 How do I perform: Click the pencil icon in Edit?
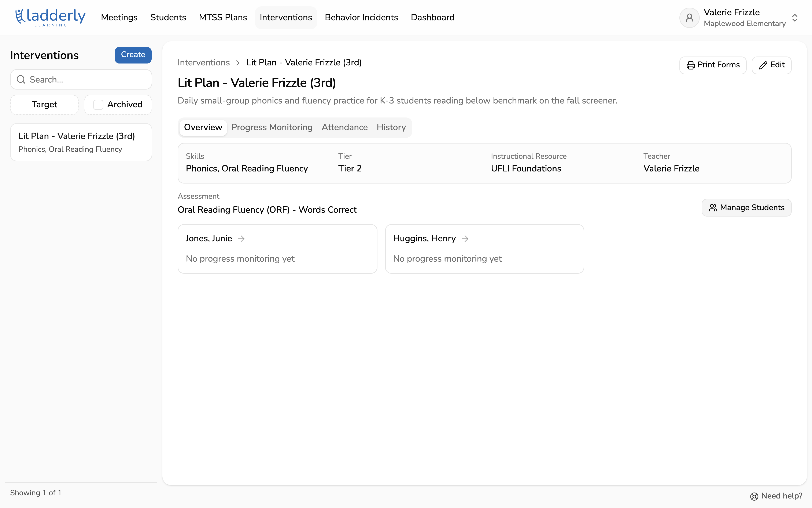coord(763,65)
